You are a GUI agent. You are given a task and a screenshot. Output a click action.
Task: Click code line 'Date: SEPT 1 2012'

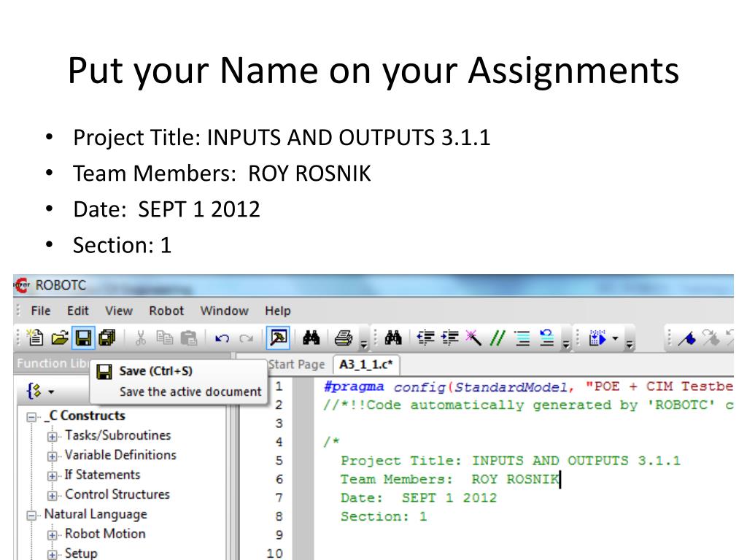tap(418, 497)
